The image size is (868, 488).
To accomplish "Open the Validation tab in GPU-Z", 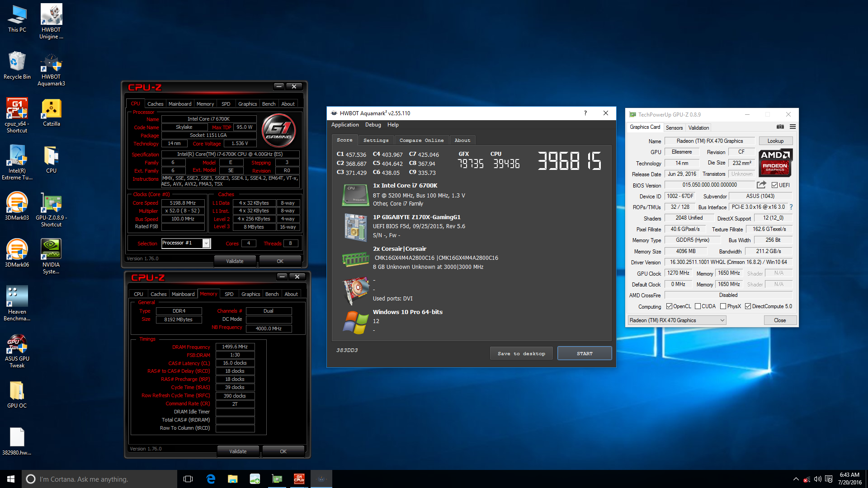I will click(x=698, y=128).
